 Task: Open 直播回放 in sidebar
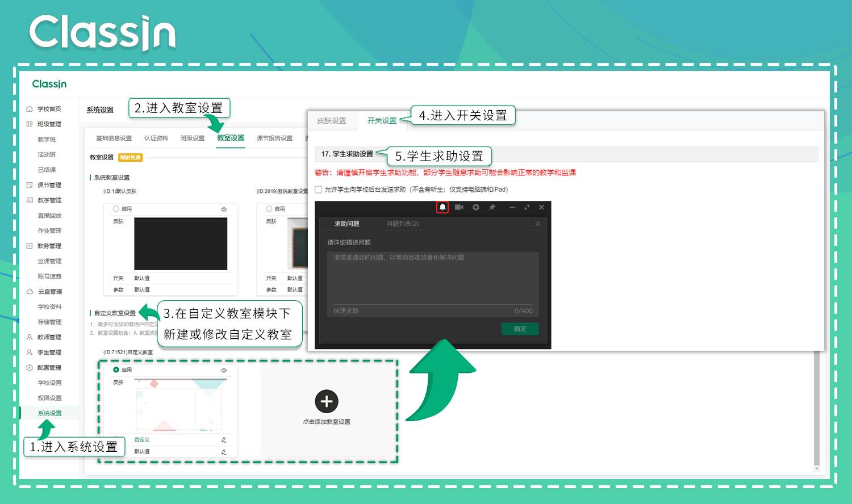49,216
